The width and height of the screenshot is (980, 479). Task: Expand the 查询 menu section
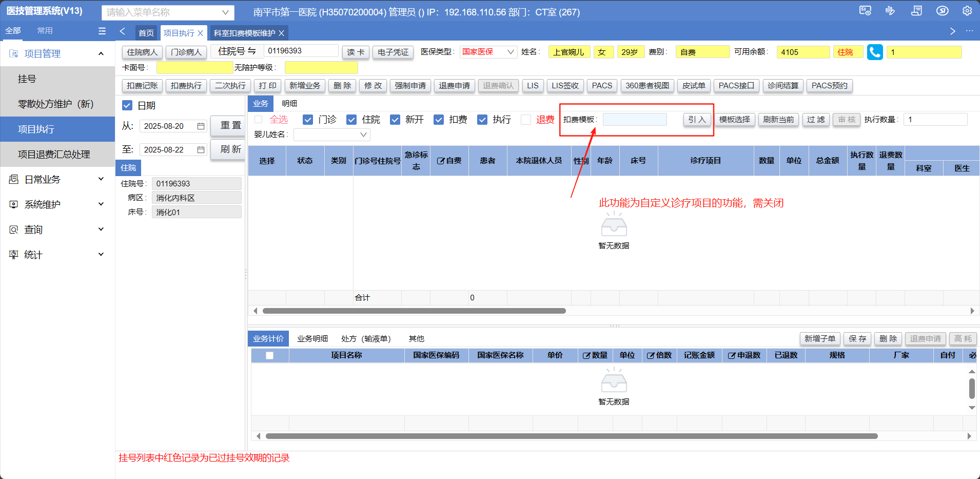(x=101, y=229)
